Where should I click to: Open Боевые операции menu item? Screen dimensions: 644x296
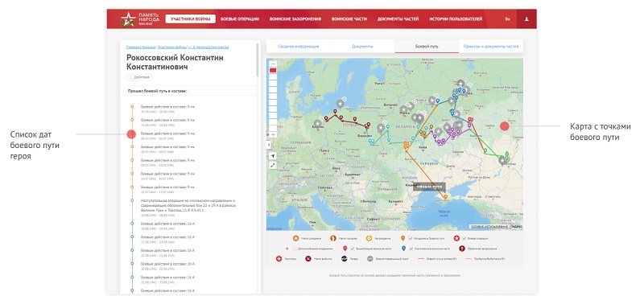pos(240,18)
